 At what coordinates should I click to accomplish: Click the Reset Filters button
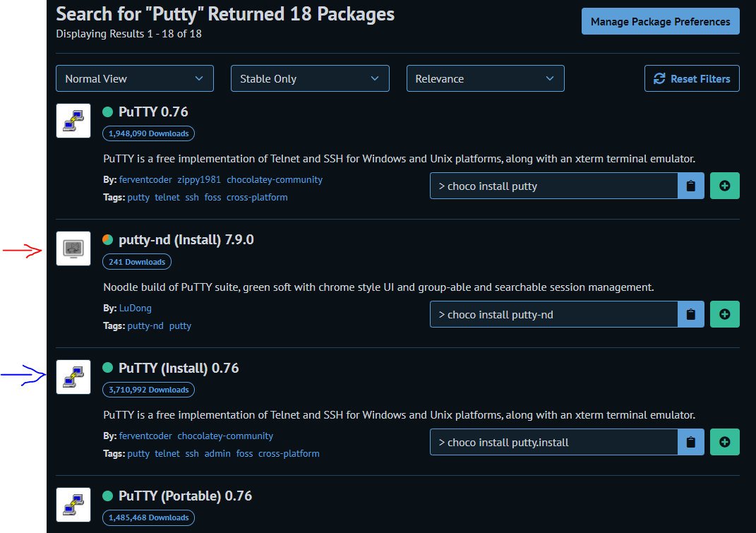tap(692, 79)
